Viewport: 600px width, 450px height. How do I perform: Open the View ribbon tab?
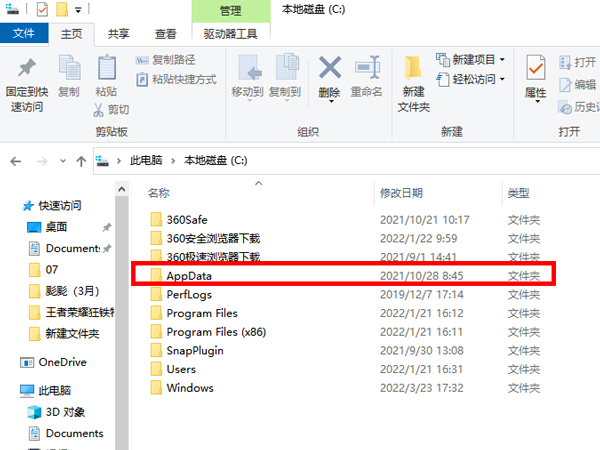[x=166, y=33]
